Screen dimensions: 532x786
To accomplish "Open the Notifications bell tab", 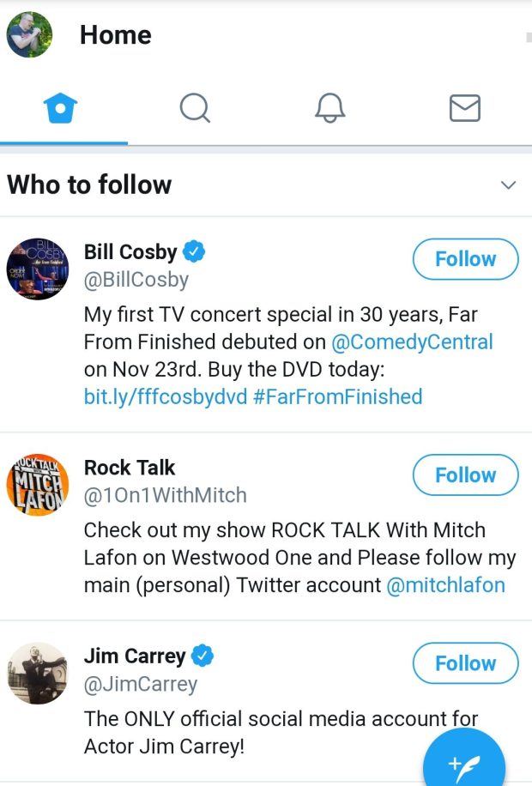I will (330, 108).
